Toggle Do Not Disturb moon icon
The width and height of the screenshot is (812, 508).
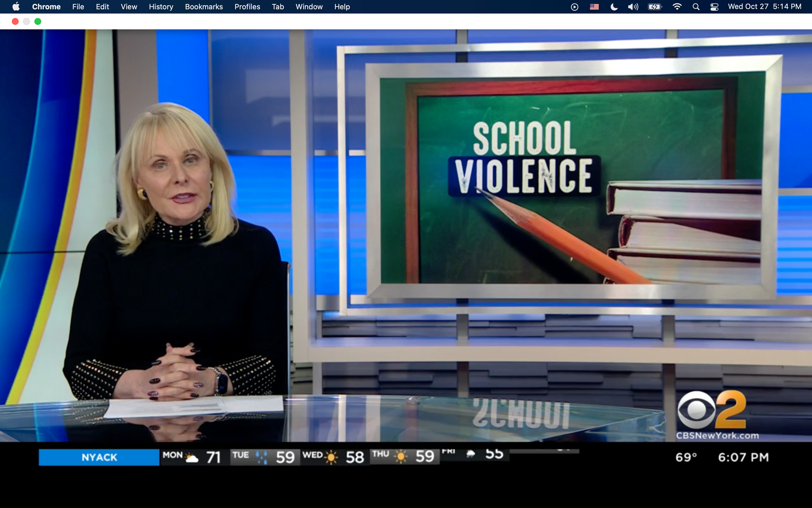[614, 7]
